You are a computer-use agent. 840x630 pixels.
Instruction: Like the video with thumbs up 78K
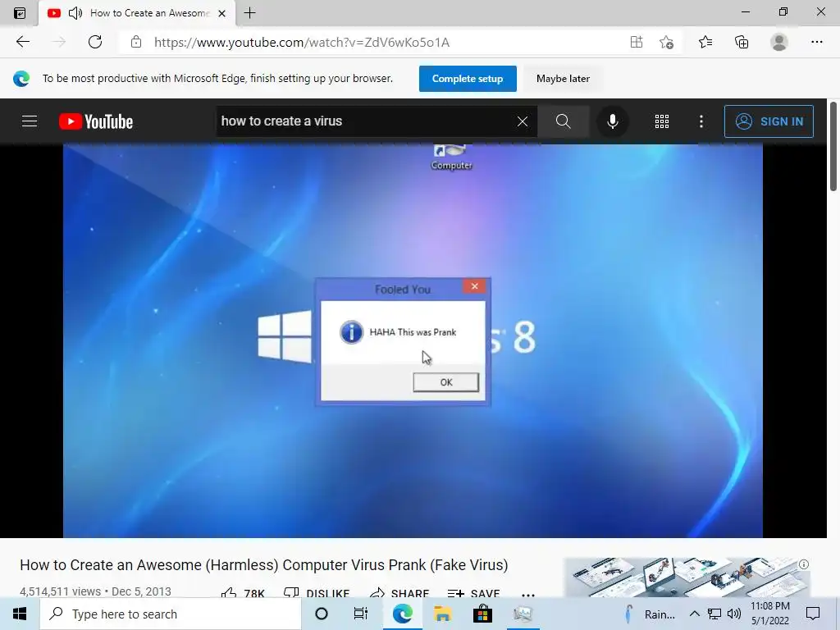click(243, 592)
